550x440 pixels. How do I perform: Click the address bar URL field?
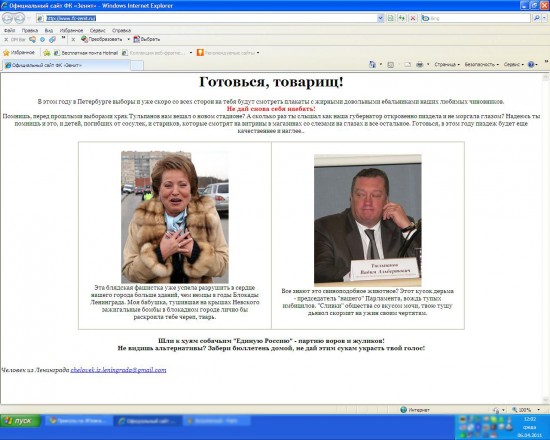click(x=206, y=18)
